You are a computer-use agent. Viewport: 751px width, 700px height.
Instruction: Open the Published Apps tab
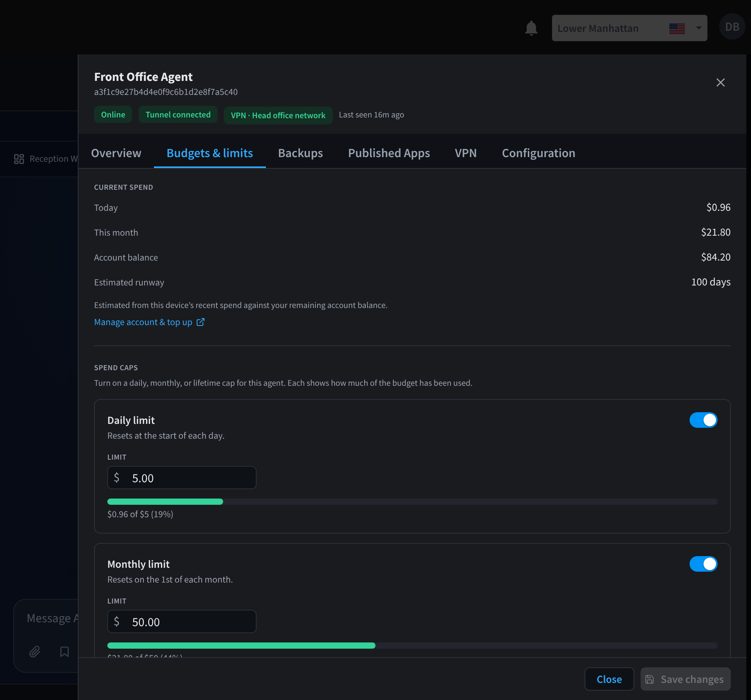tap(389, 153)
